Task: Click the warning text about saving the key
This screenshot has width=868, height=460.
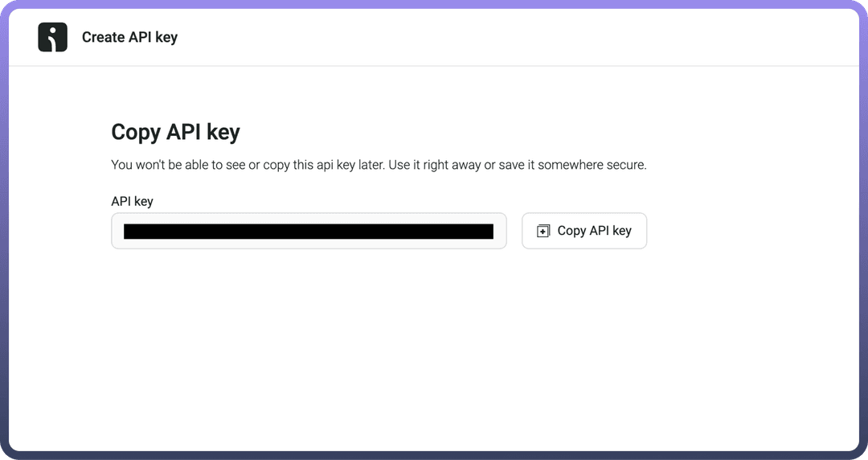Action: tap(379, 165)
